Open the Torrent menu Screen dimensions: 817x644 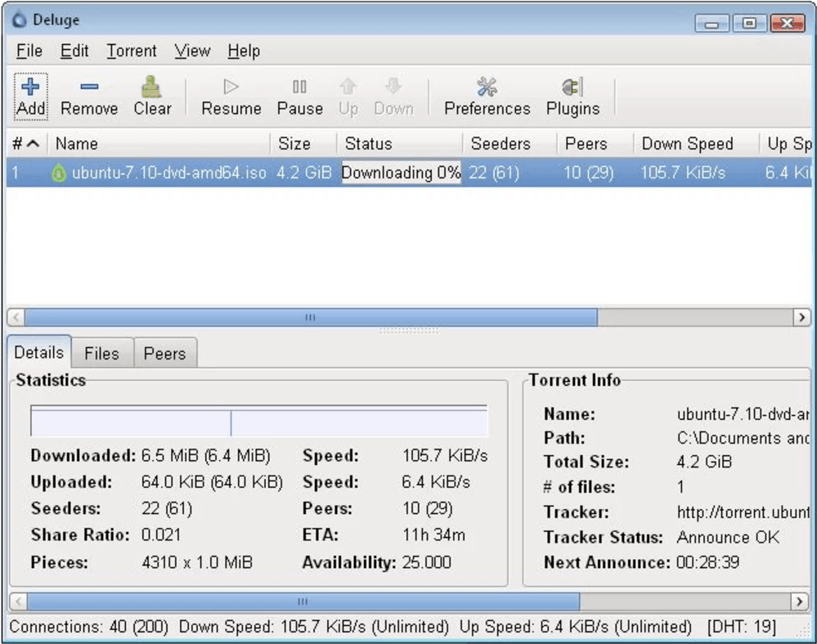click(x=131, y=51)
